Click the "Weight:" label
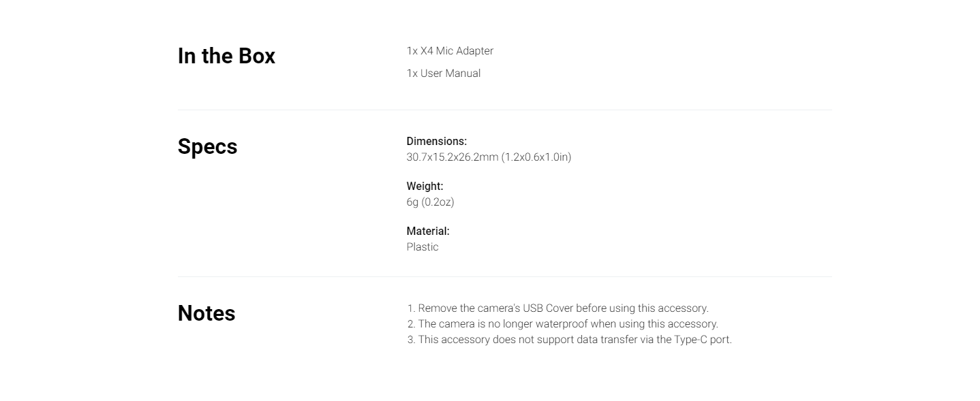The image size is (980, 401). [x=425, y=187]
